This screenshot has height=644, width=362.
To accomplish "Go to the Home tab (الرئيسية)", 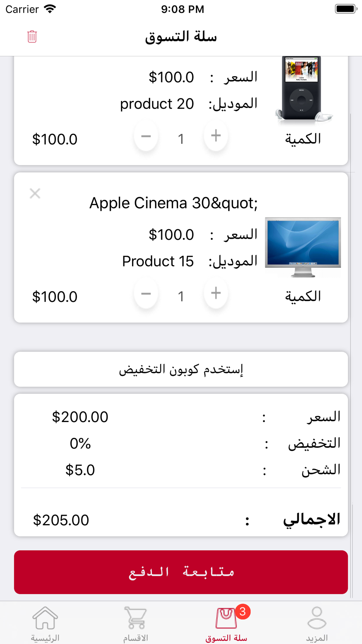I will click(x=45, y=623).
